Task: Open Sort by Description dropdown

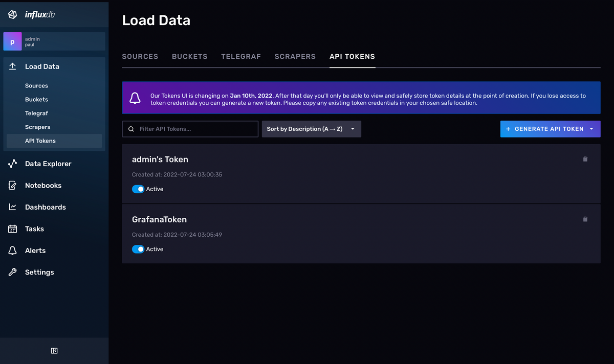Action: pos(311,129)
